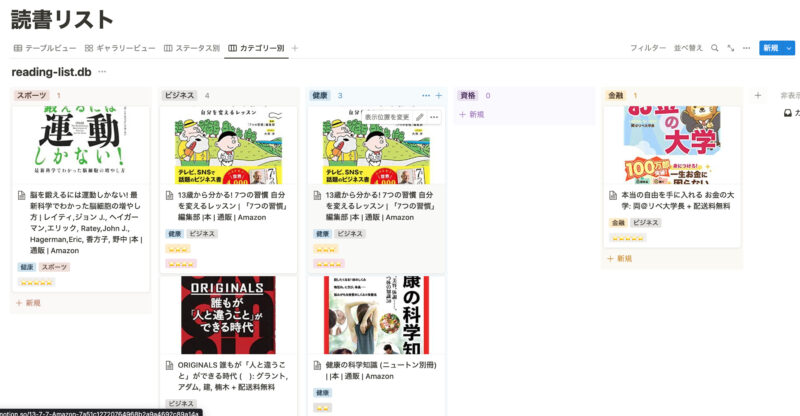800x416 pixels.
Task: Open 健康の科学知識 (ニュートン別冊) card title
Action: coord(381,371)
